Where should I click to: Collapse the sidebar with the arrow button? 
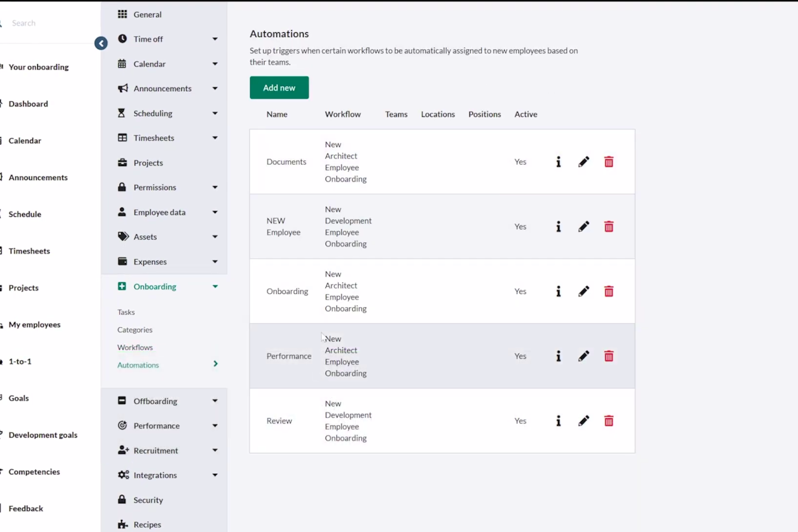point(101,43)
